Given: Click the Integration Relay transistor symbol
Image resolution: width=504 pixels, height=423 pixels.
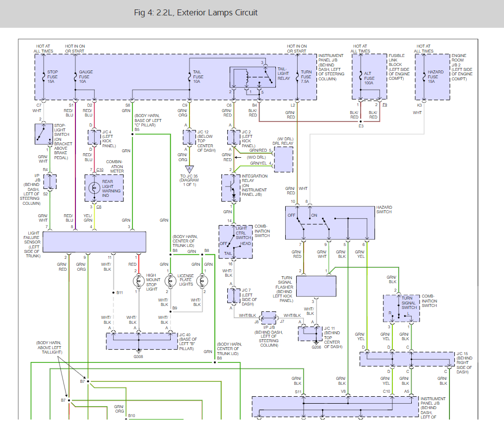Looking at the screenshot, I should tap(231, 188).
